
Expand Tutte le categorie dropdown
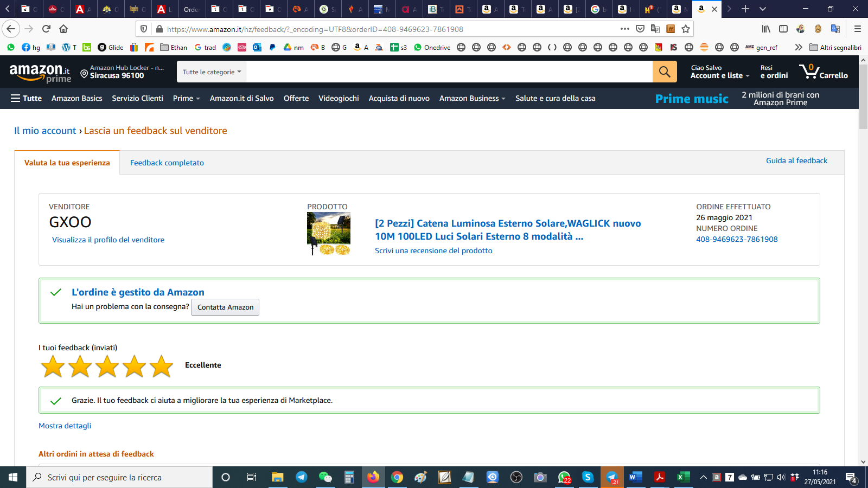click(x=212, y=72)
